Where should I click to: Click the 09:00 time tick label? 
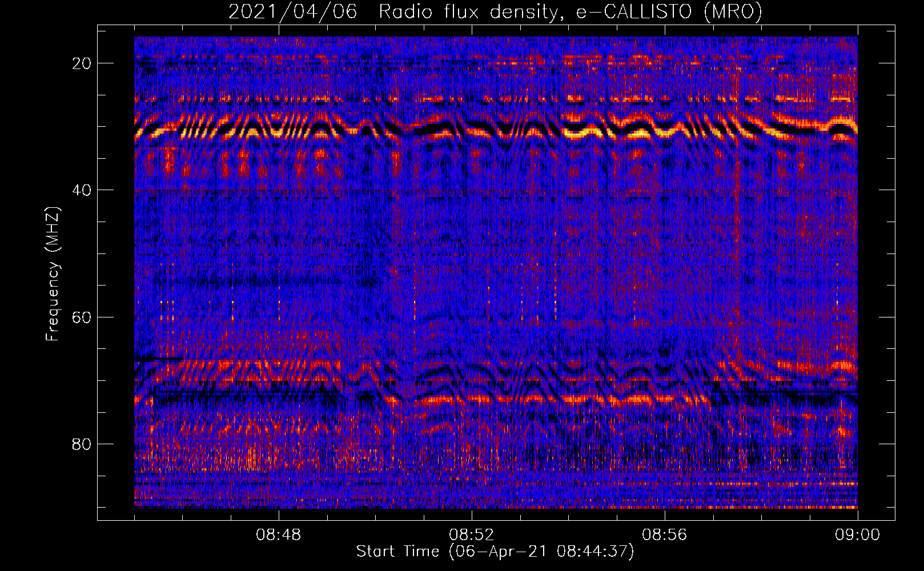click(858, 535)
